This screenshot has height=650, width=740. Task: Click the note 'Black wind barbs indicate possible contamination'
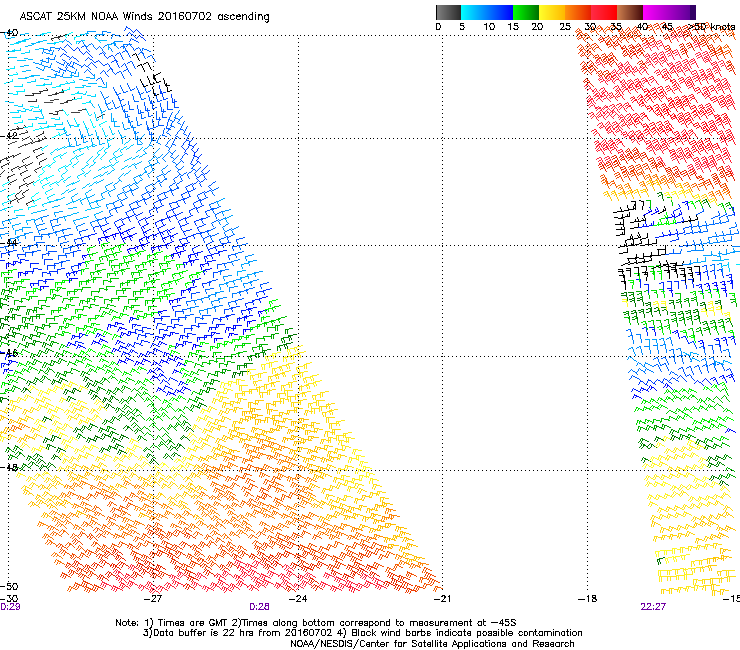[467, 633]
